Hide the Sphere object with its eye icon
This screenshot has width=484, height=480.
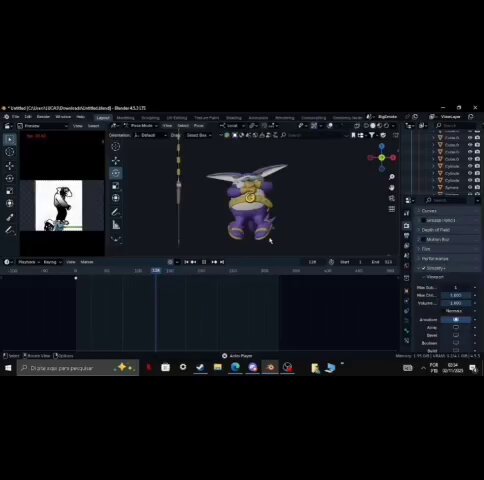point(470,188)
